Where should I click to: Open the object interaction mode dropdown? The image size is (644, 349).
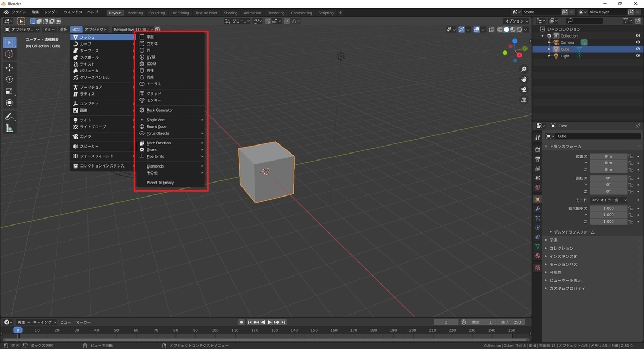click(x=22, y=30)
